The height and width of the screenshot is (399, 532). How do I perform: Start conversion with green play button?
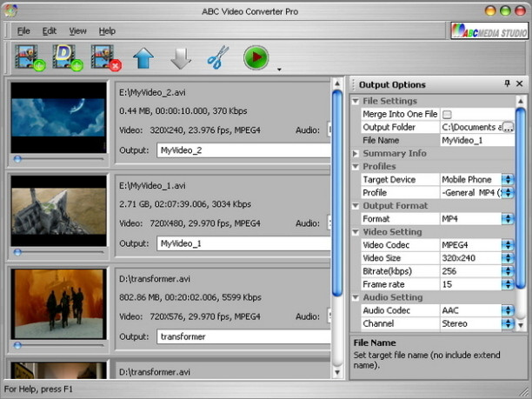256,57
